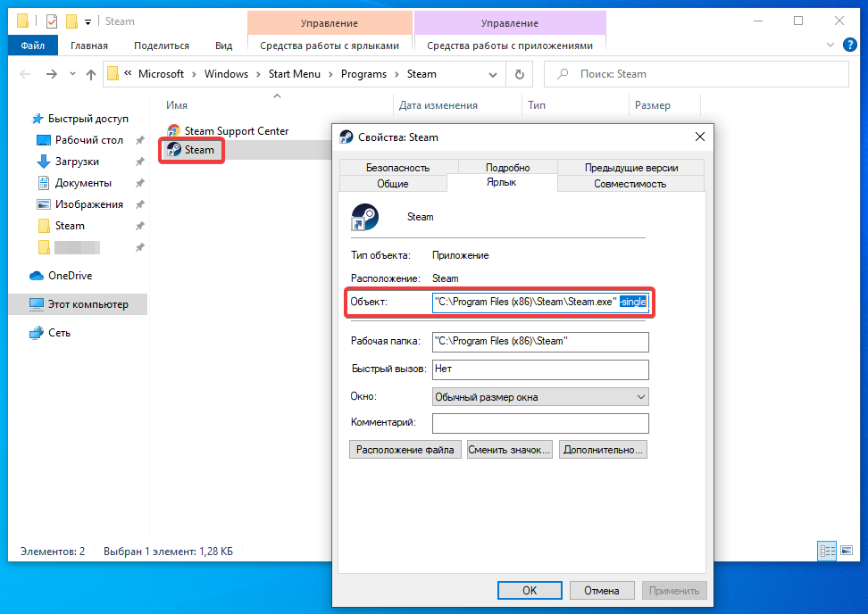Click Cancel in the Properties dialog
This screenshot has height=614, width=868.
pyautogui.click(x=602, y=590)
